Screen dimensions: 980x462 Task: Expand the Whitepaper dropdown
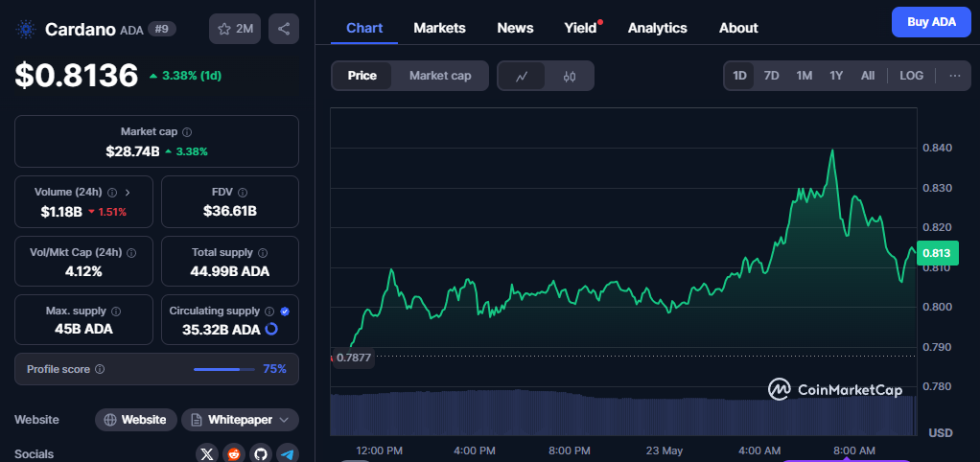[x=240, y=420]
